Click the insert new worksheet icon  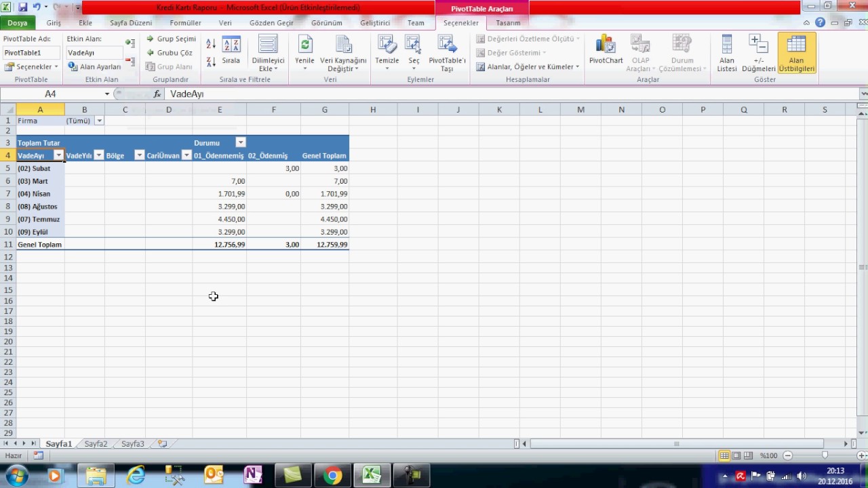[162, 444]
